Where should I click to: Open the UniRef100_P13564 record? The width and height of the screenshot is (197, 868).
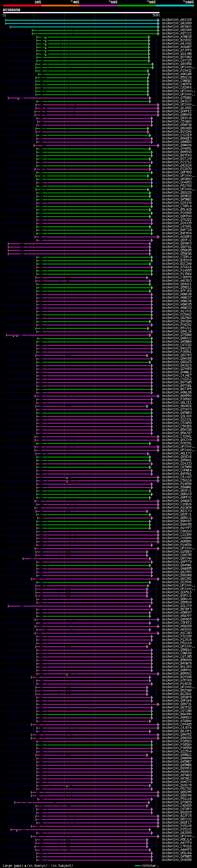pos(177,274)
